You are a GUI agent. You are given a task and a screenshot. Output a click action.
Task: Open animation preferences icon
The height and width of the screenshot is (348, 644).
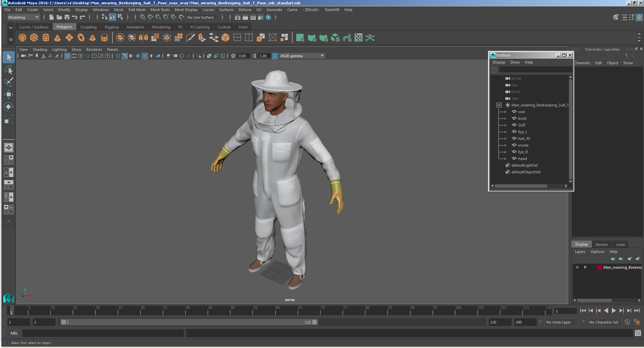637,322
